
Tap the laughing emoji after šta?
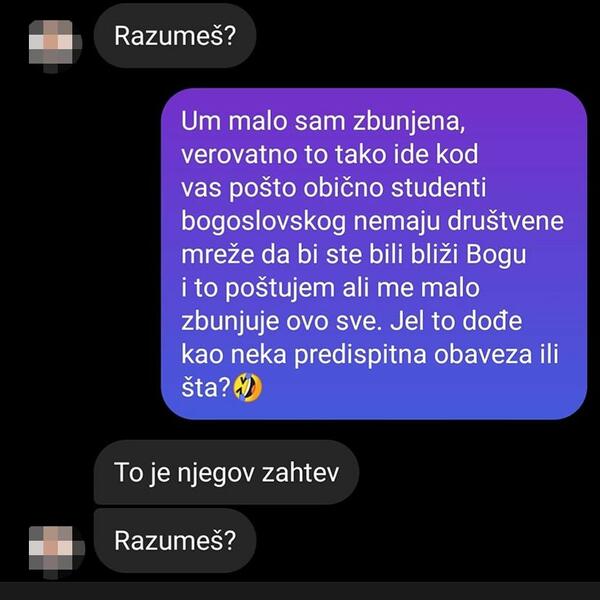(248, 388)
